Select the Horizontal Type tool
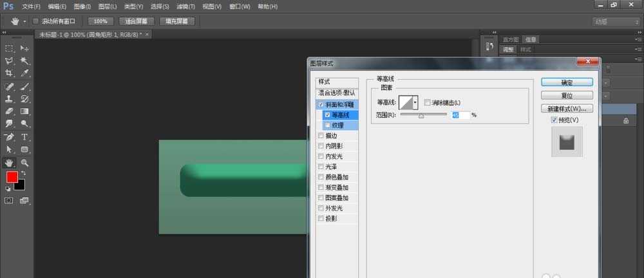This screenshot has height=278, width=644. pyautogui.click(x=24, y=136)
